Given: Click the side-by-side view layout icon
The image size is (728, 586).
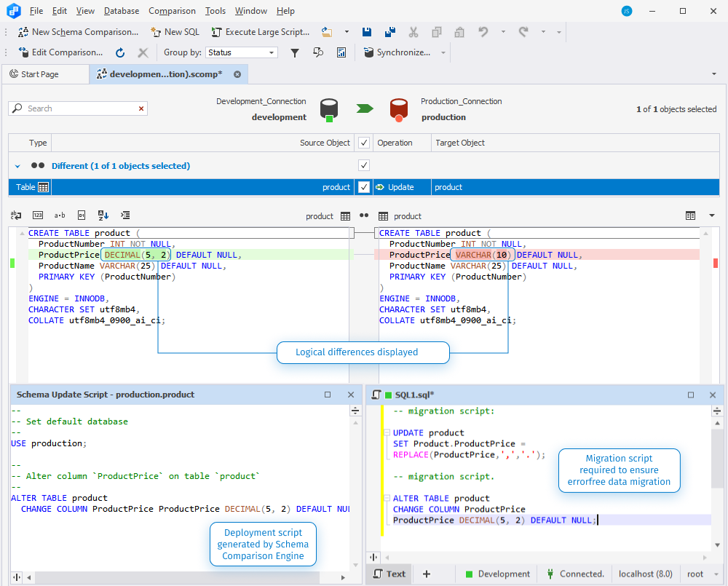Looking at the screenshot, I should [x=690, y=215].
